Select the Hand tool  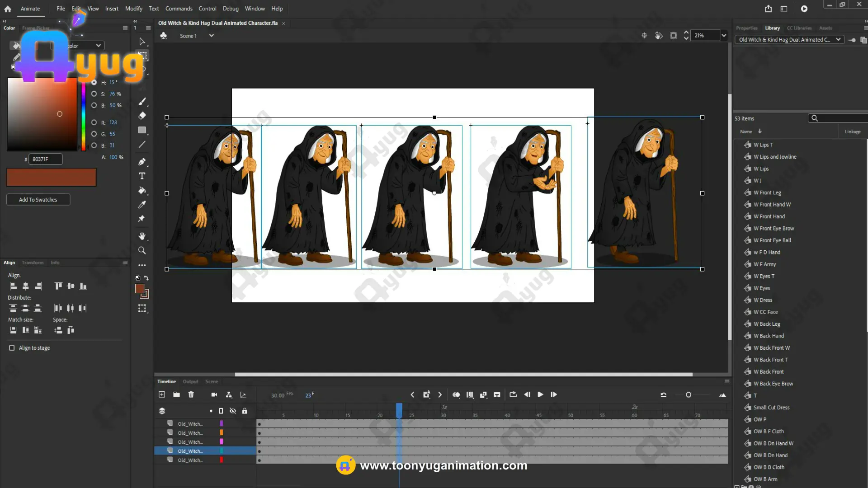tap(142, 236)
